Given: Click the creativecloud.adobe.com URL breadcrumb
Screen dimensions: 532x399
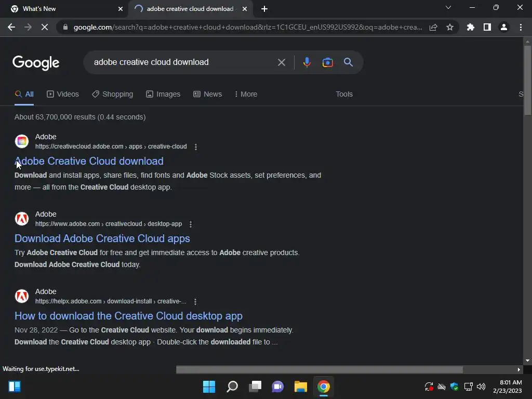Looking at the screenshot, I should pos(111,147).
